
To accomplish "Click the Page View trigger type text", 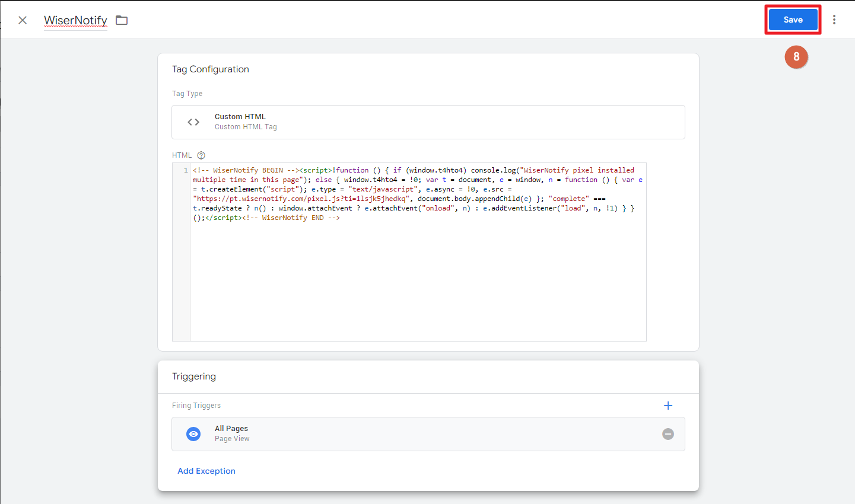I will 232,439.
